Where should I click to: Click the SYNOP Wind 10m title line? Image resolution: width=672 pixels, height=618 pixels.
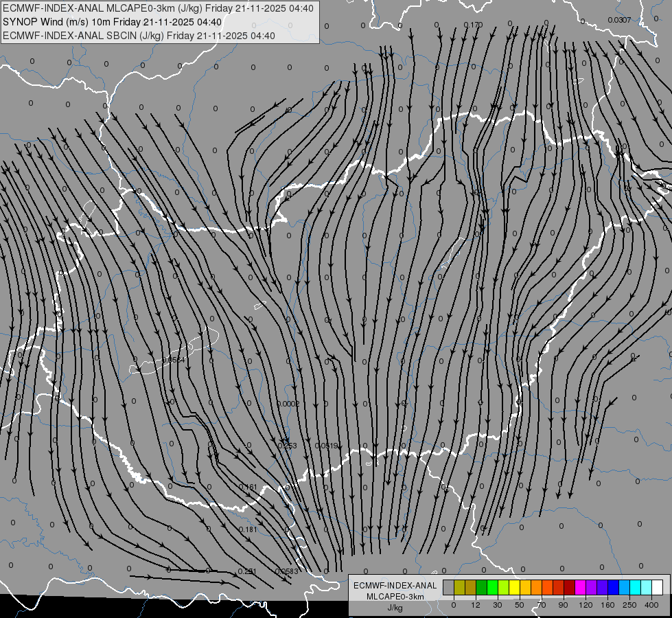pos(113,22)
